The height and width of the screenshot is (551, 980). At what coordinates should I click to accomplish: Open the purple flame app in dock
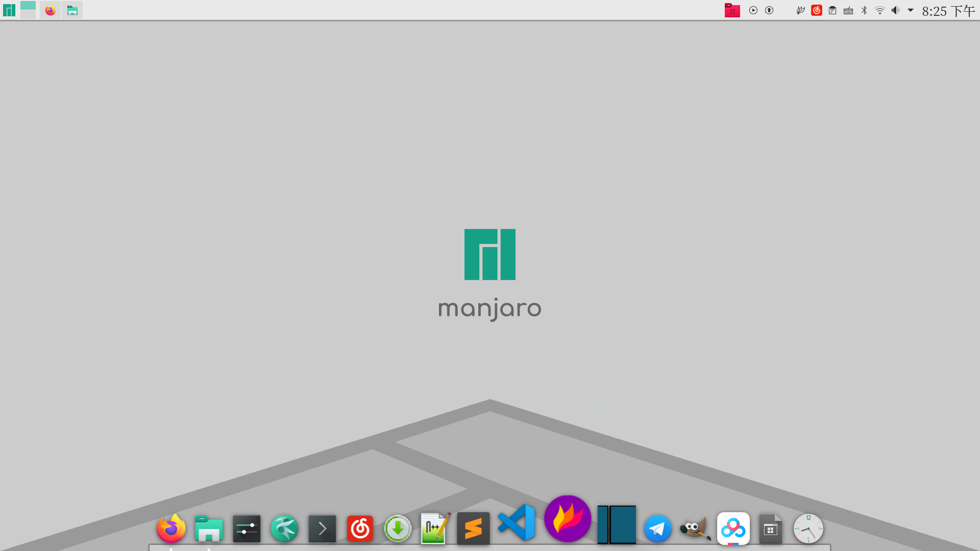click(568, 518)
